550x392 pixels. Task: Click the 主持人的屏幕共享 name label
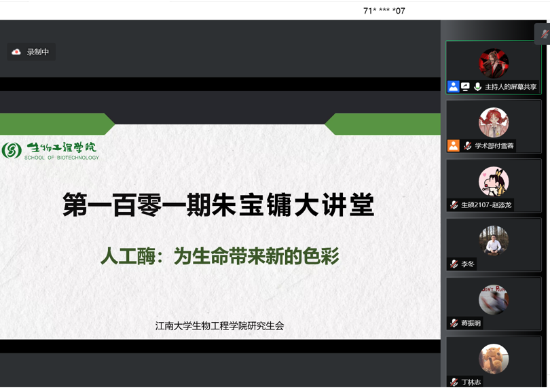click(511, 87)
